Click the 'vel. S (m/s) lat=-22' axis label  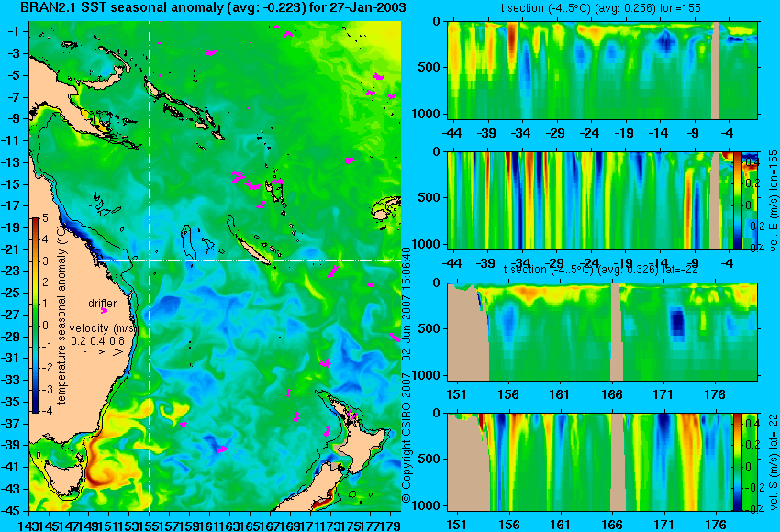[x=773, y=462]
